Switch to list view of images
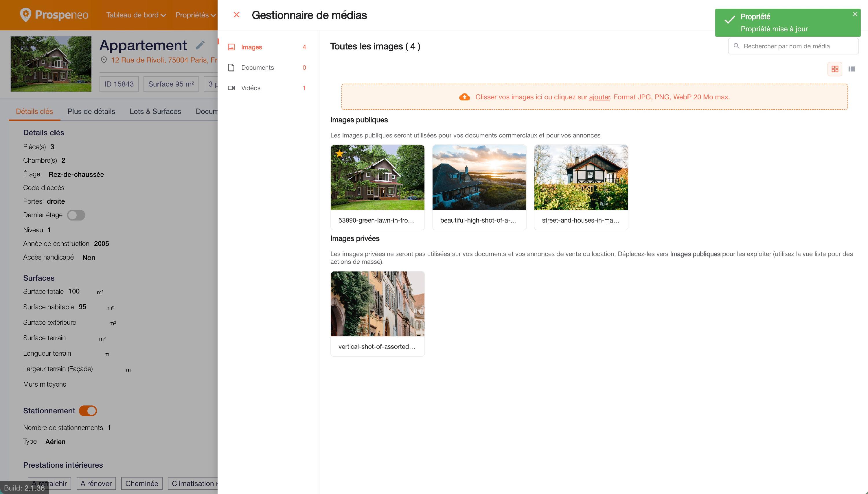868x494 pixels. 852,69
